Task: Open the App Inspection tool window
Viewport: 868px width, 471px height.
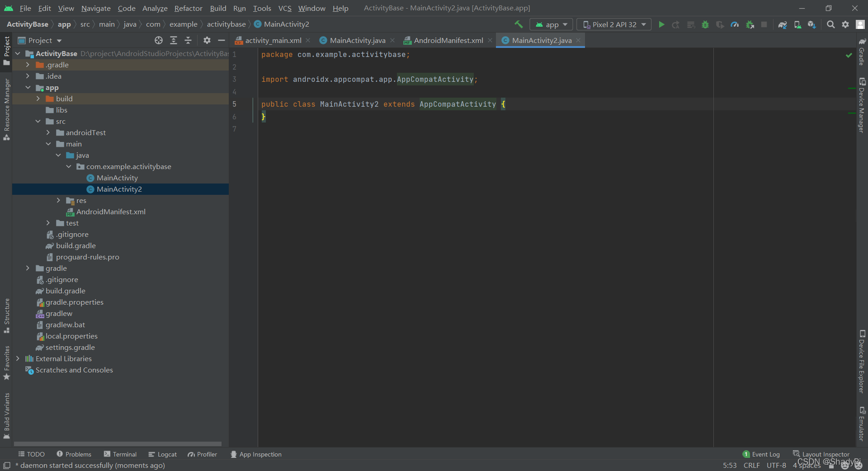Action: click(x=256, y=454)
